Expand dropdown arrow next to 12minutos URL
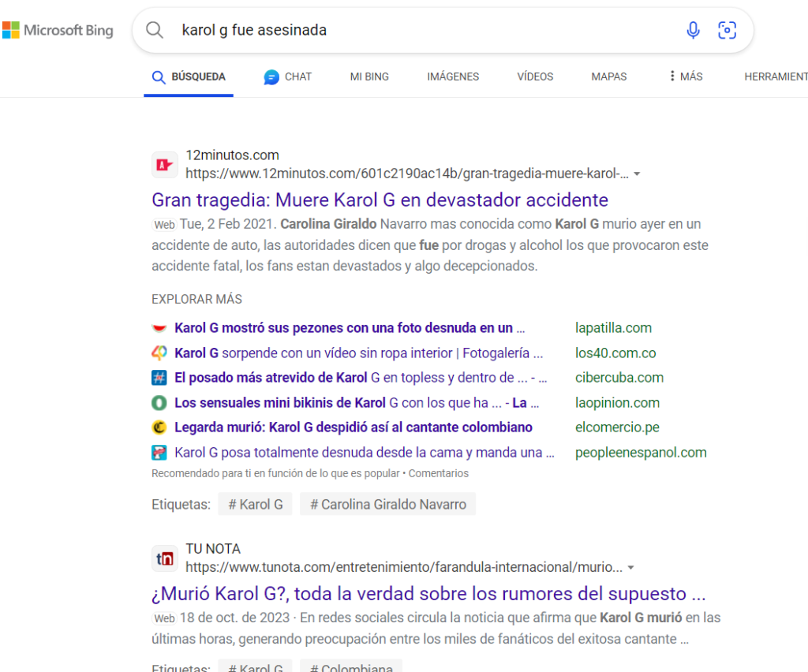This screenshot has width=808, height=672. [637, 174]
